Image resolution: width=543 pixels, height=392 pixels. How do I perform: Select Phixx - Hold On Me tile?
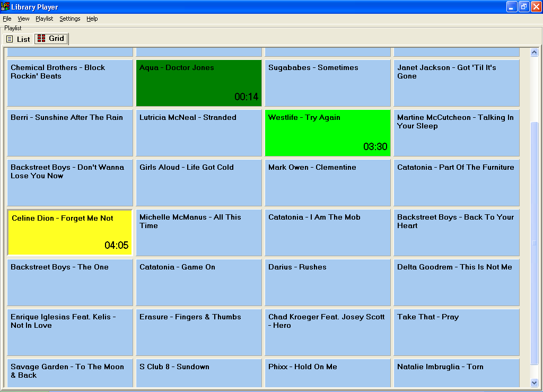328,373
